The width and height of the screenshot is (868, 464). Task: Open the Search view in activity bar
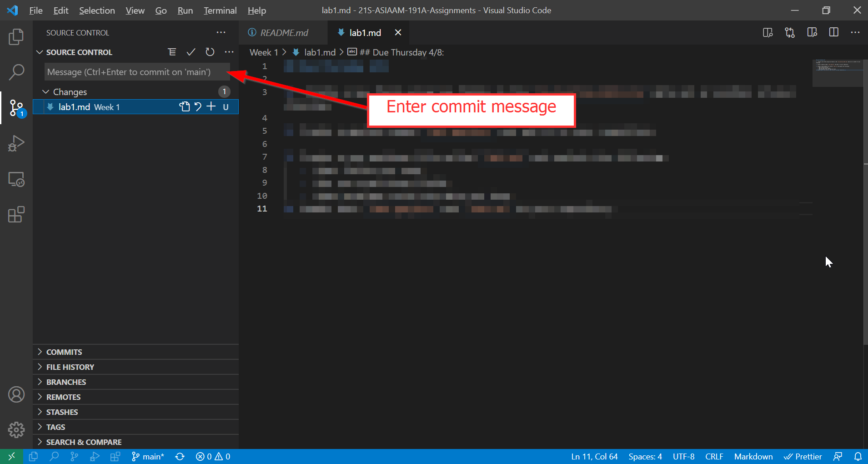pos(16,72)
